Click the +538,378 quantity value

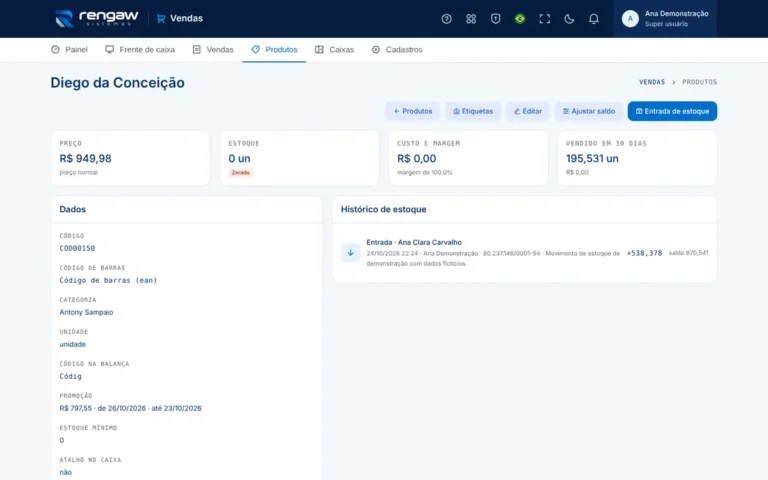pyautogui.click(x=644, y=253)
